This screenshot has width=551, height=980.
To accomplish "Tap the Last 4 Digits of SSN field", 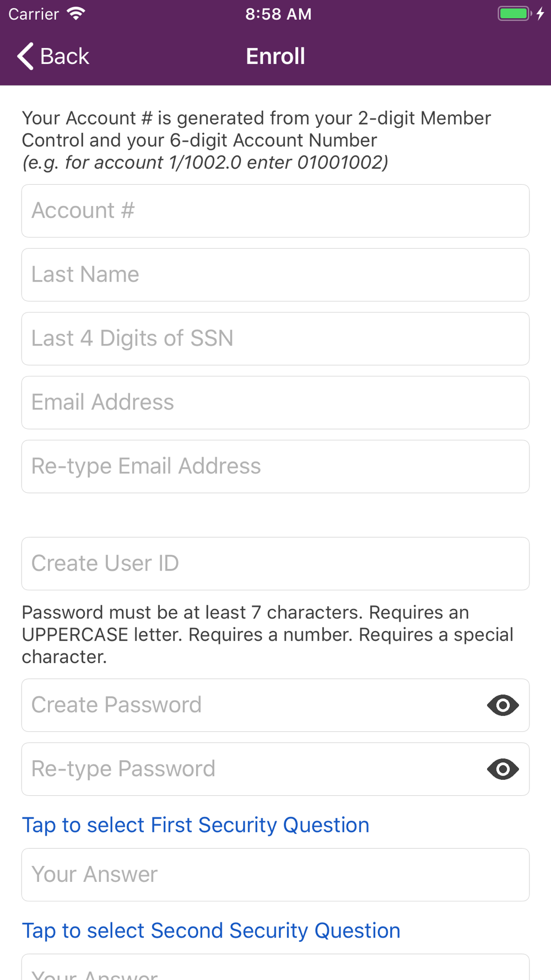I will coord(275,339).
